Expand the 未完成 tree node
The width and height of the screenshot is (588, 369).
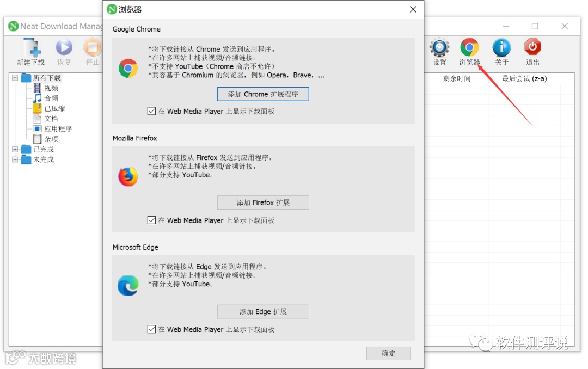(x=15, y=159)
